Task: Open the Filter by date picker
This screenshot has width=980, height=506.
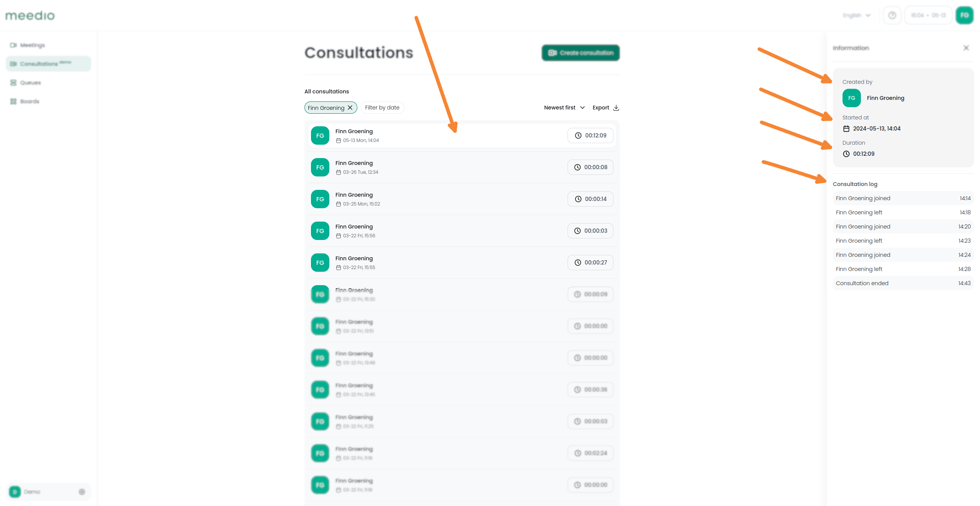Action: [382, 108]
